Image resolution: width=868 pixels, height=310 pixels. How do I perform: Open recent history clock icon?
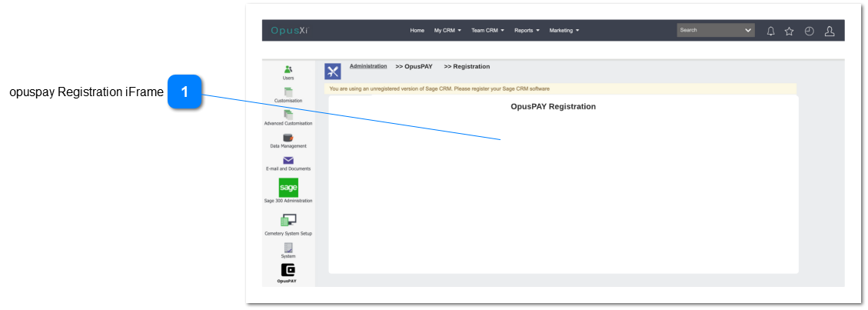coord(809,31)
